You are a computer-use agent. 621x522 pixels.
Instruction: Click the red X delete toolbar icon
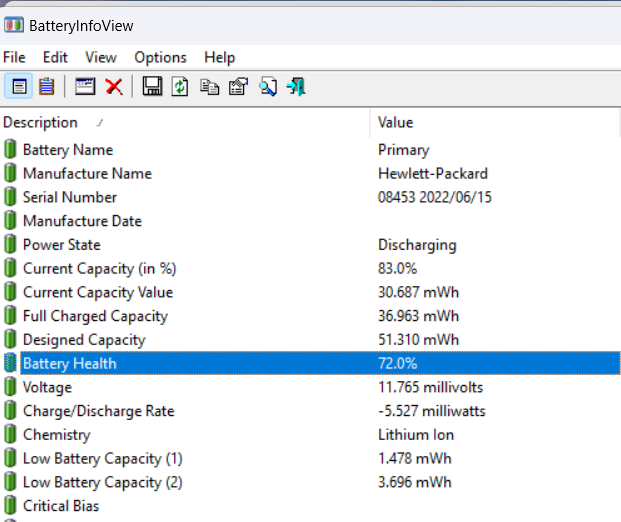(x=114, y=86)
